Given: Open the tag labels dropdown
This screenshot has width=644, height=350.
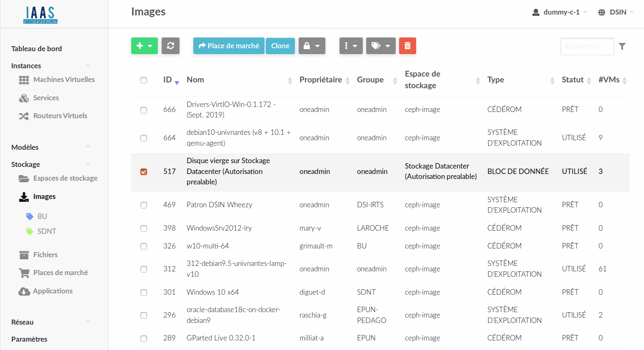Looking at the screenshot, I should pos(380,46).
